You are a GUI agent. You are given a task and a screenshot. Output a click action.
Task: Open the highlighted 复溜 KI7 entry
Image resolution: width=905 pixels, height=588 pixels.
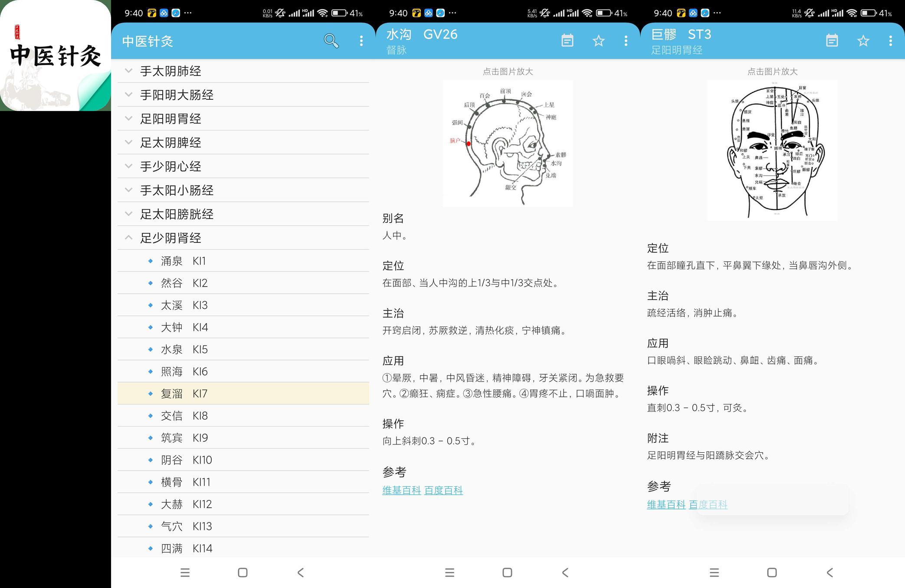pyautogui.click(x=243, y=394)
